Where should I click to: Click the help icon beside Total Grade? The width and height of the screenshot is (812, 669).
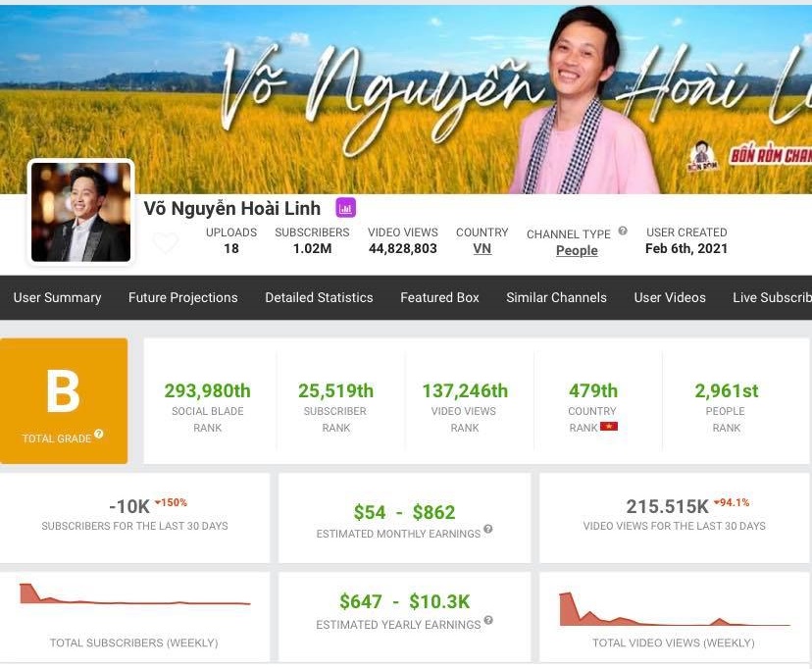click(99, 435)
